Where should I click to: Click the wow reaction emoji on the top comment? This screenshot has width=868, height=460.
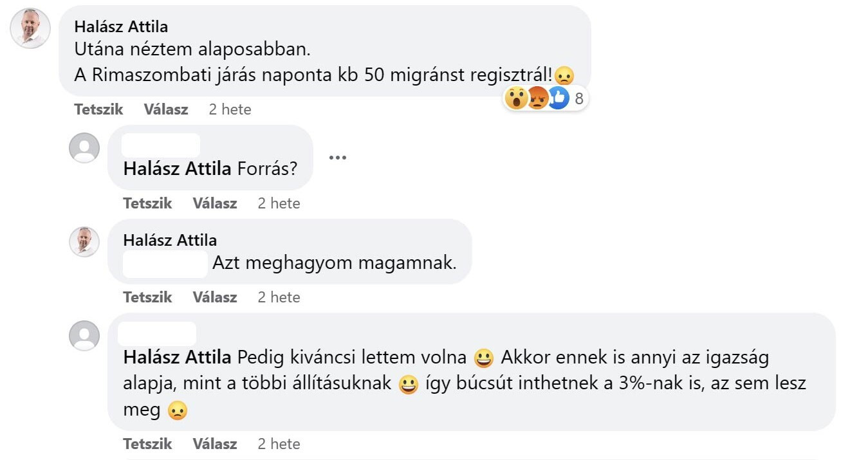click(x=516, y=98)
